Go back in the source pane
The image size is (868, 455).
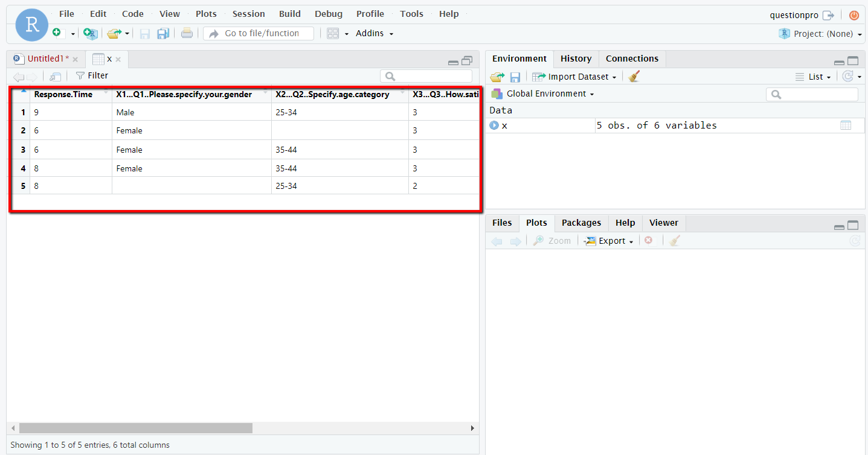click(19, 77)
